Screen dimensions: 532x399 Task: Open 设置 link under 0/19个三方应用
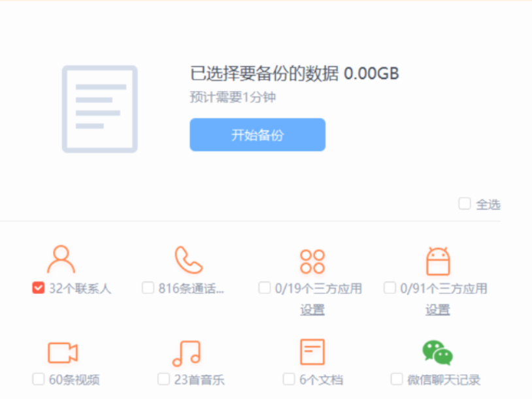click(x=312, y=310)
